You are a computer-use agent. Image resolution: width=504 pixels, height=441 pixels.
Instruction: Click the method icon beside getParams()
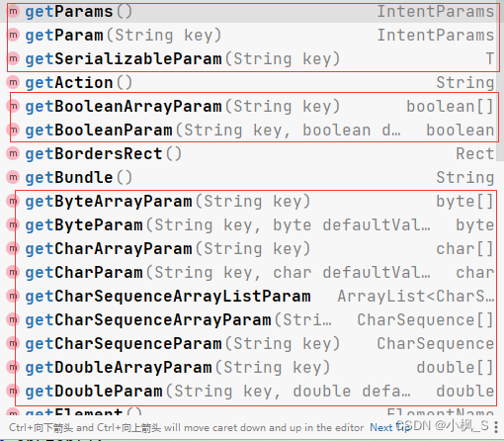click(x=13, y=11)
